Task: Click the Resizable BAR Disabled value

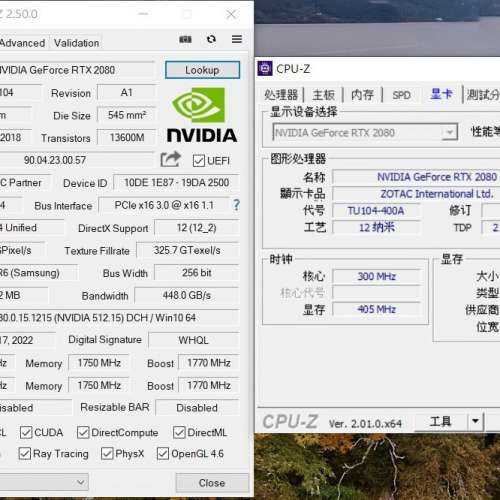Action: coord(197,408)
